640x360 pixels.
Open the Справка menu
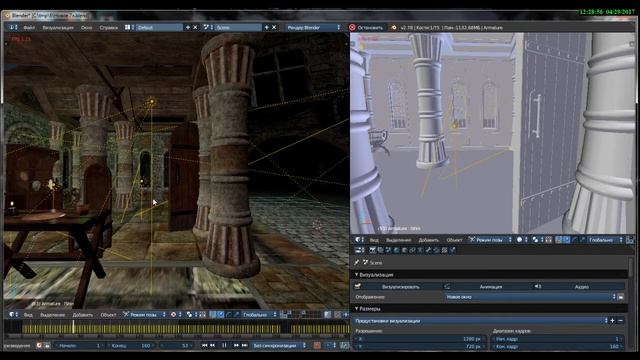[x=109, y=28]
